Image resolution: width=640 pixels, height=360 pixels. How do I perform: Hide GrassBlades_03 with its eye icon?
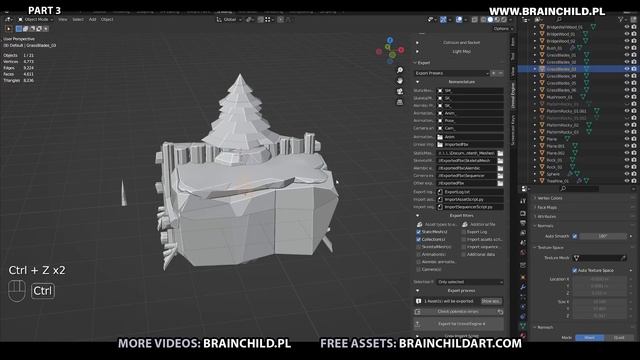pyautogui.click(x=627, y=69)
